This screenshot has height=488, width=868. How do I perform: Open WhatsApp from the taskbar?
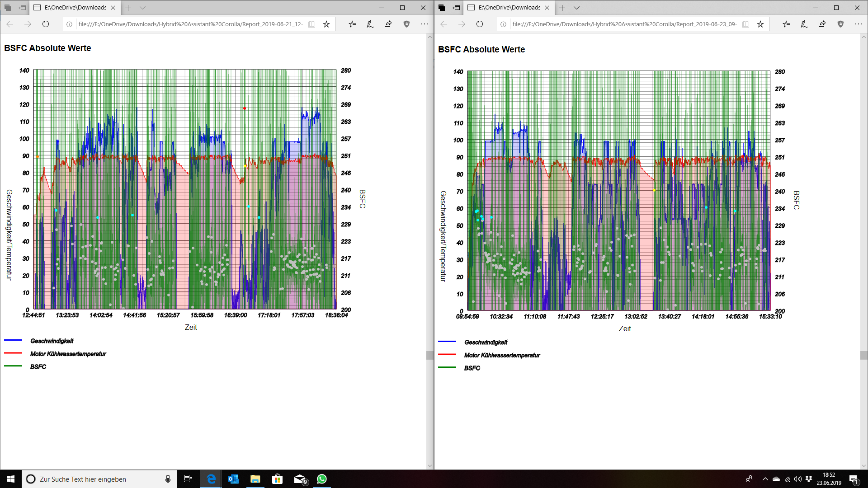point(322,479)
